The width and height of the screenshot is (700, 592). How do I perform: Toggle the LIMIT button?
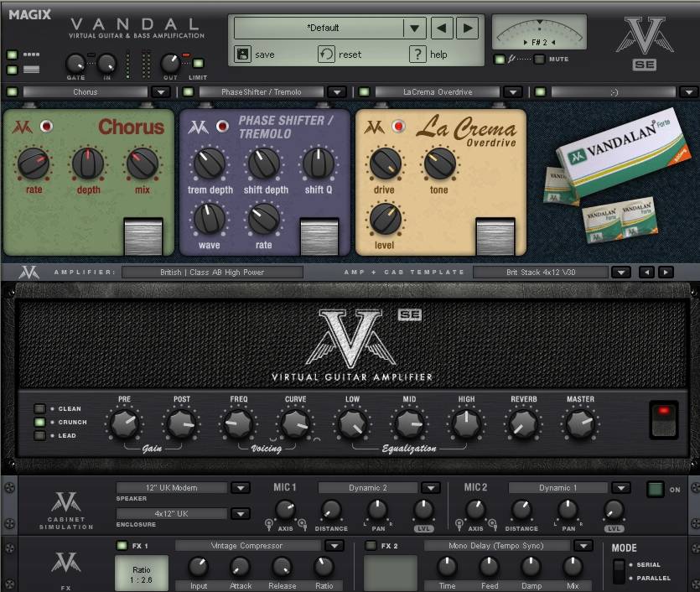[x=198, y=64]
